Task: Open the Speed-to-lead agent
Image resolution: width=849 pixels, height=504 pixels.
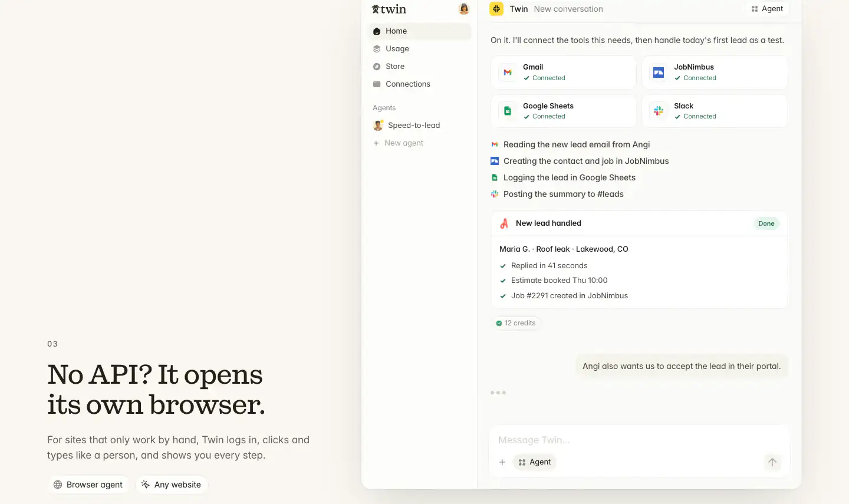Action: [420, 126]
